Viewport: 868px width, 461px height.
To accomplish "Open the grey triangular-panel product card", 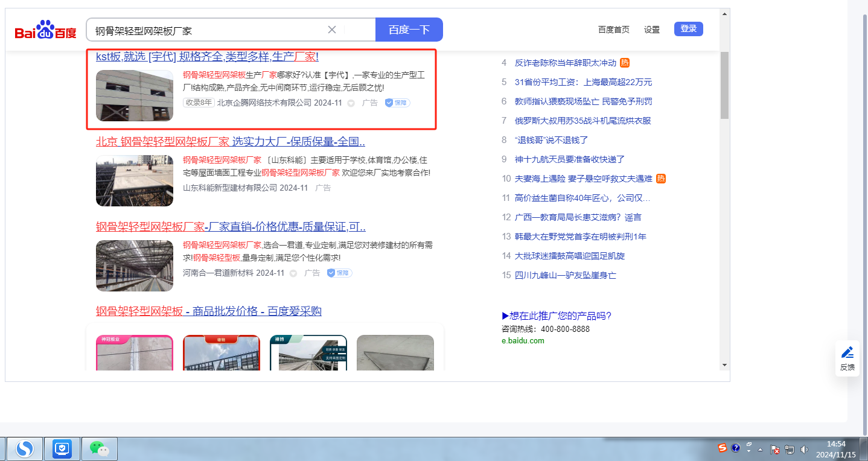I will tap(395, 352).
